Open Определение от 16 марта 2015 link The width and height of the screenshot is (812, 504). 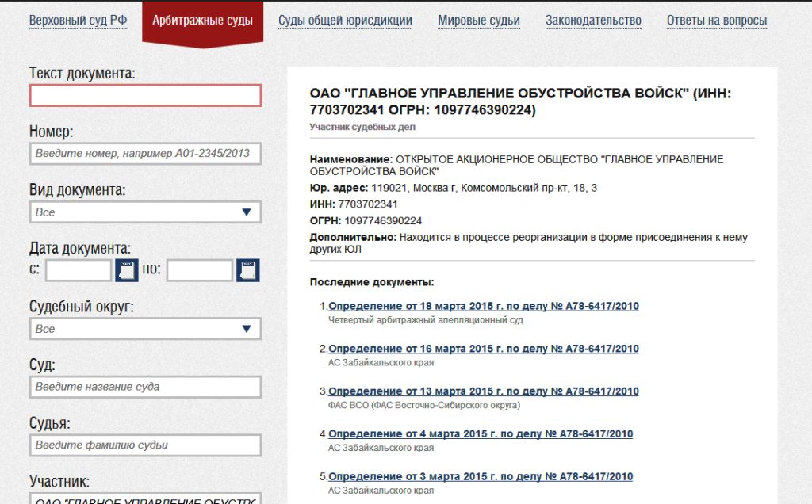pos(483,349)
